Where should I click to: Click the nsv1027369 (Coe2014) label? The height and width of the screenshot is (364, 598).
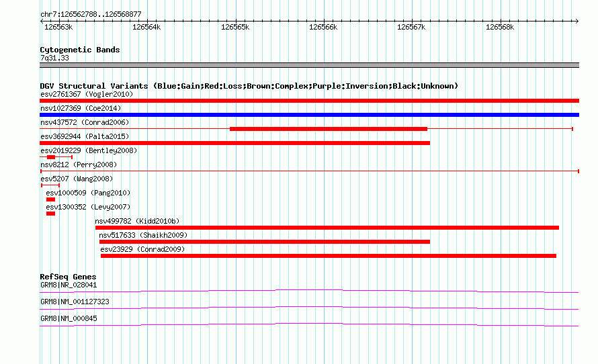point(81,108)
